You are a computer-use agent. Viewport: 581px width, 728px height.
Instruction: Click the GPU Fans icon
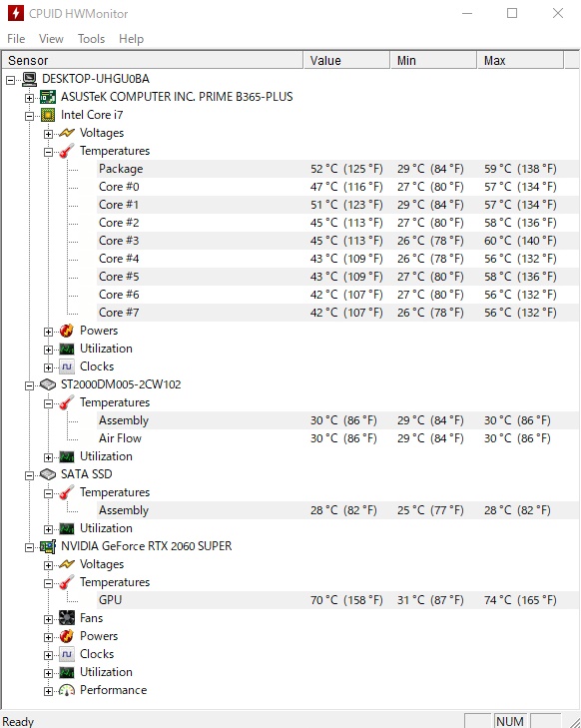pyautogui.click(x=67, y=618)
